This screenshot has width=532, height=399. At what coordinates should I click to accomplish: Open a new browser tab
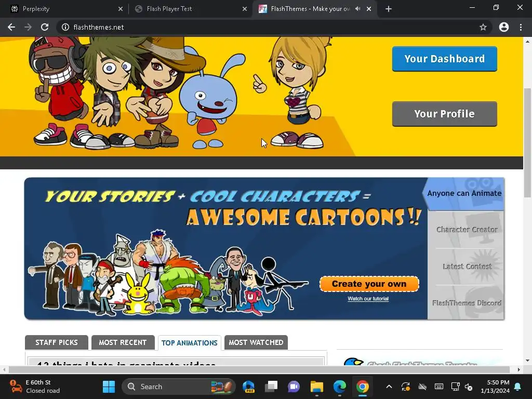(x=389, y=9)
